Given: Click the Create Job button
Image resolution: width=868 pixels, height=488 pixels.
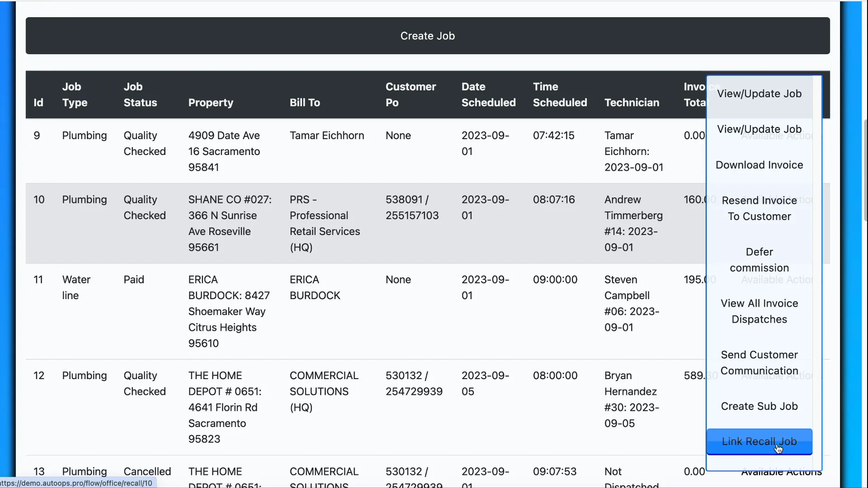Looking at the screenshot, I should tap(427, 36).
